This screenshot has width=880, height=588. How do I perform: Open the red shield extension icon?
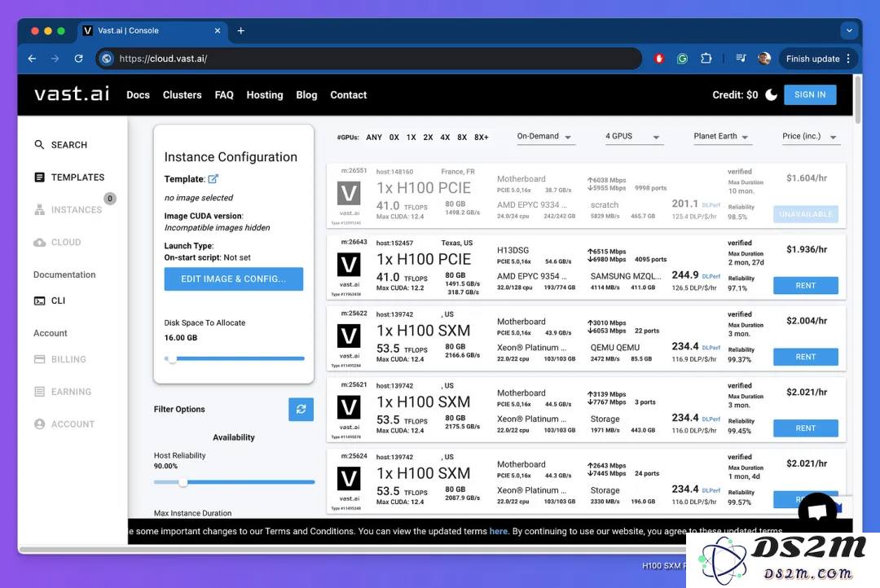coord(659,59)
